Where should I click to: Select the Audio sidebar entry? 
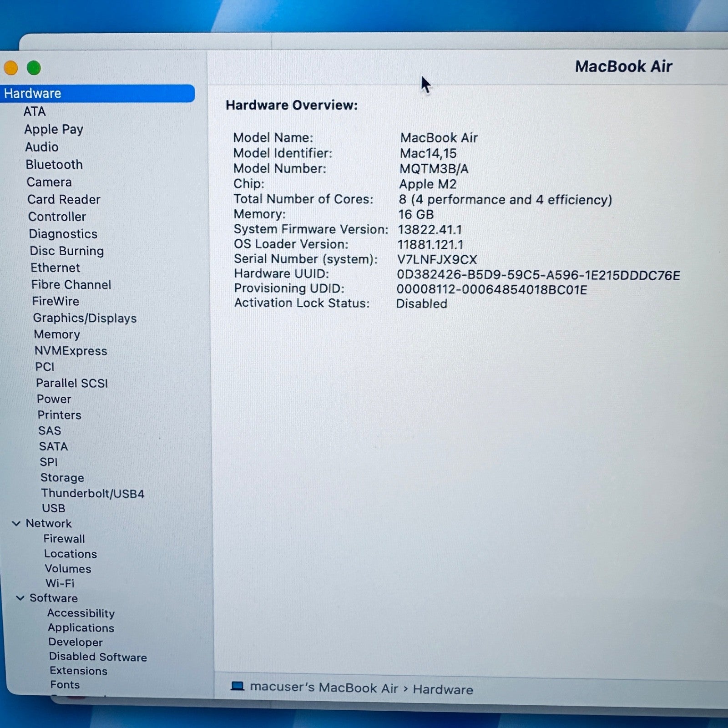[42, 147]
